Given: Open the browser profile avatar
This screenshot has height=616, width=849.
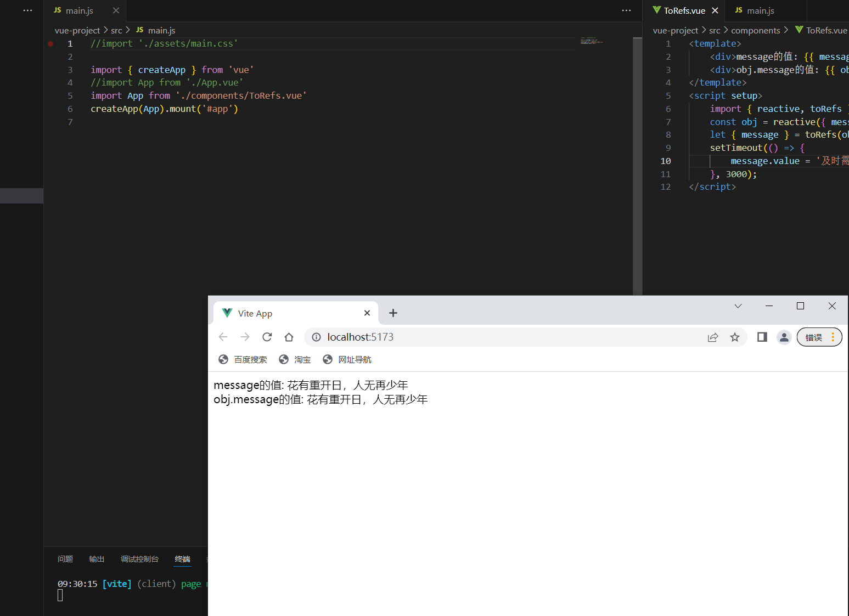Looking at the screenshot, I should point(784,337).
